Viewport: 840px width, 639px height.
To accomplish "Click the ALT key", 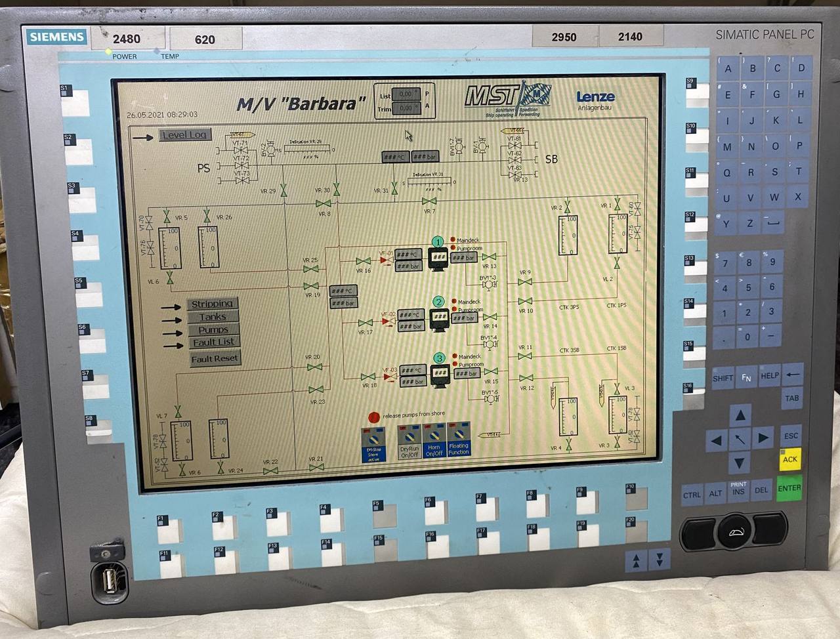I will point(715,493).
